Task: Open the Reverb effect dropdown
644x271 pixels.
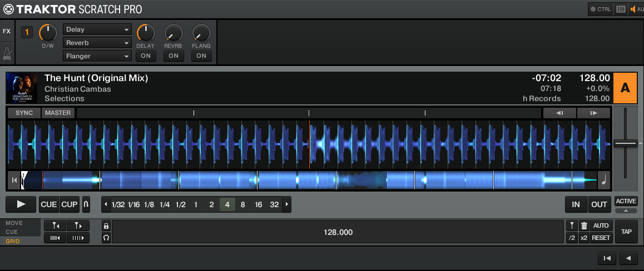Action: [x=97, y=43]
